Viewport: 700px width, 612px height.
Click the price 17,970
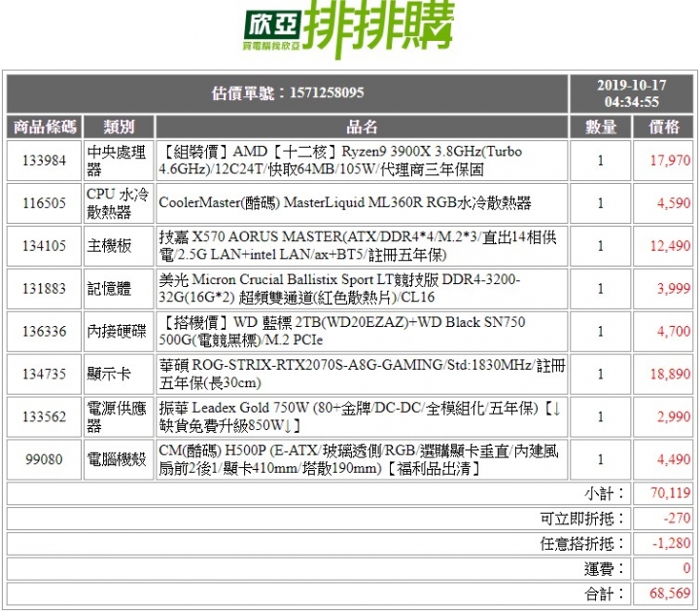(670, 161)
